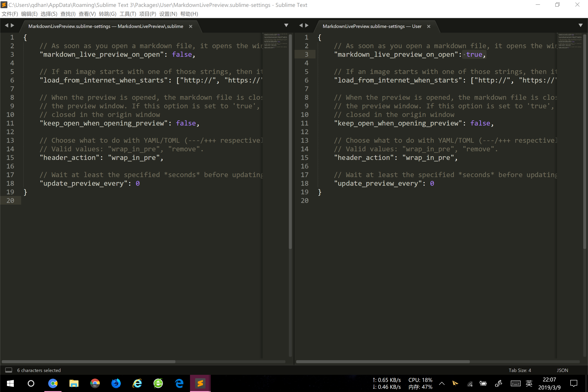588x392 pixels.
Task: Open left pane tab list dropdown
Action: click(286, 25)
